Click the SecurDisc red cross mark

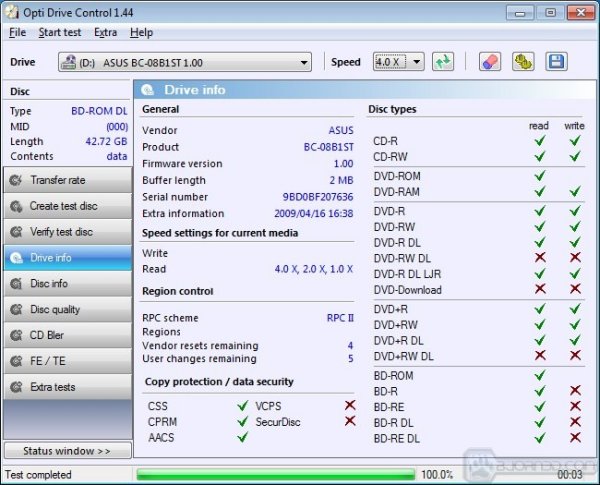click(350, 421)
